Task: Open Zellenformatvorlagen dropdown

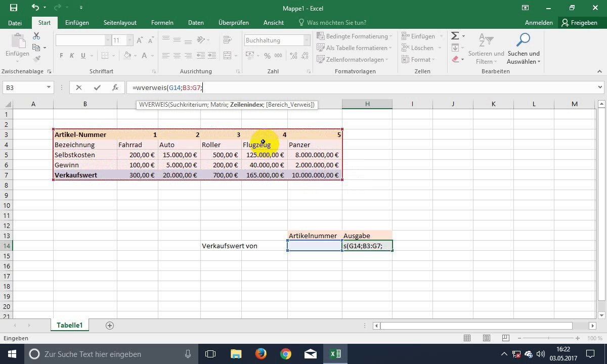Action: click(x=353, y=60)
